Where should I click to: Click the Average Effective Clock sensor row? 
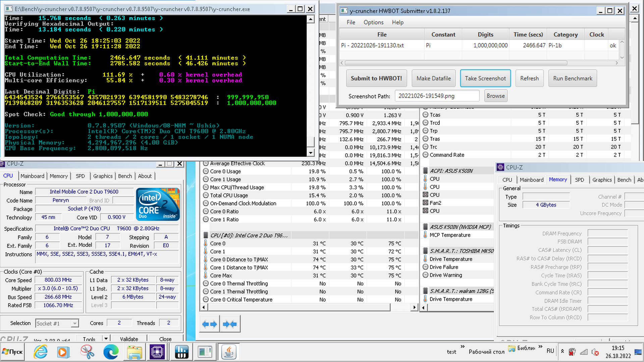(x=310, y=163)
